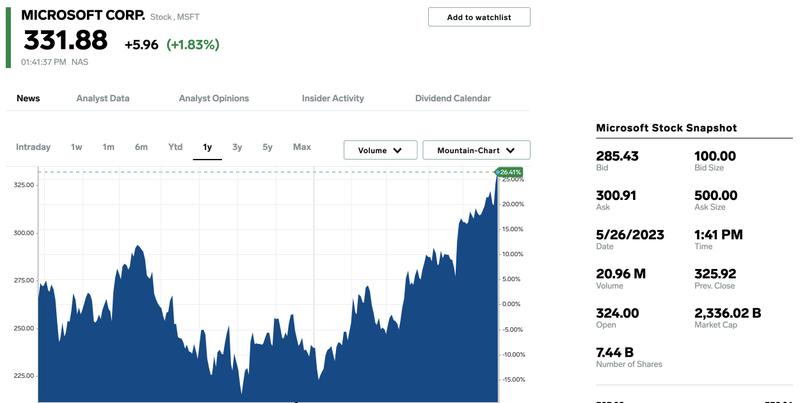Viewport: 800px width, 403px height.
Task: Click the 2,336.02 B Market Cap value
Action: [x=728, y=313]
